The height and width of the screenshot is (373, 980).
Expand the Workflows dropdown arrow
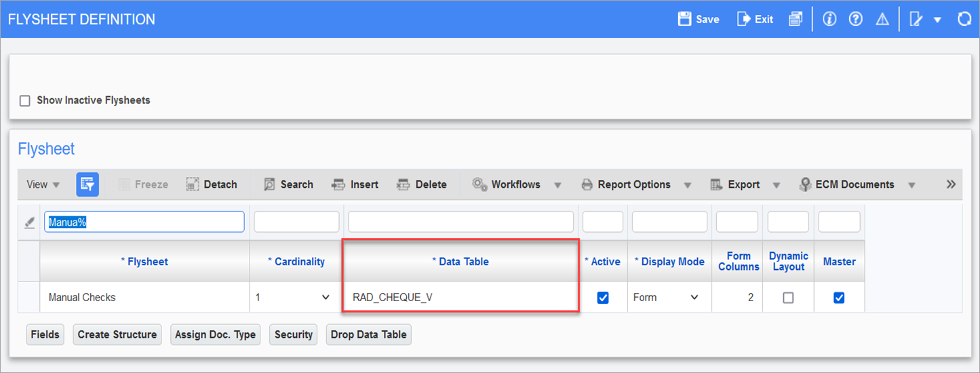pyautogui.click(x=557, y=185)
